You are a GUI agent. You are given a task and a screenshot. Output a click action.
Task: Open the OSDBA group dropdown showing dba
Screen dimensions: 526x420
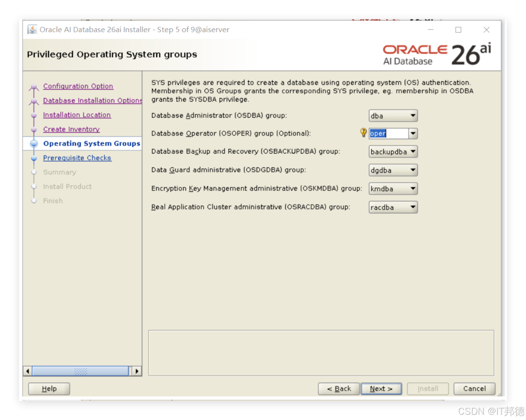click(393, 116)
